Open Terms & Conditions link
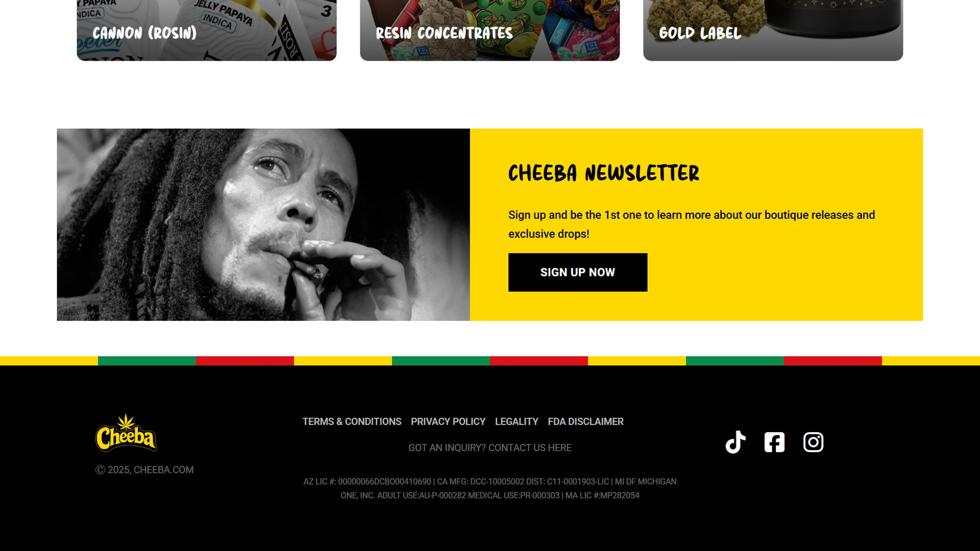This screenshot has height=551, width=980. (x=352, y=421)
